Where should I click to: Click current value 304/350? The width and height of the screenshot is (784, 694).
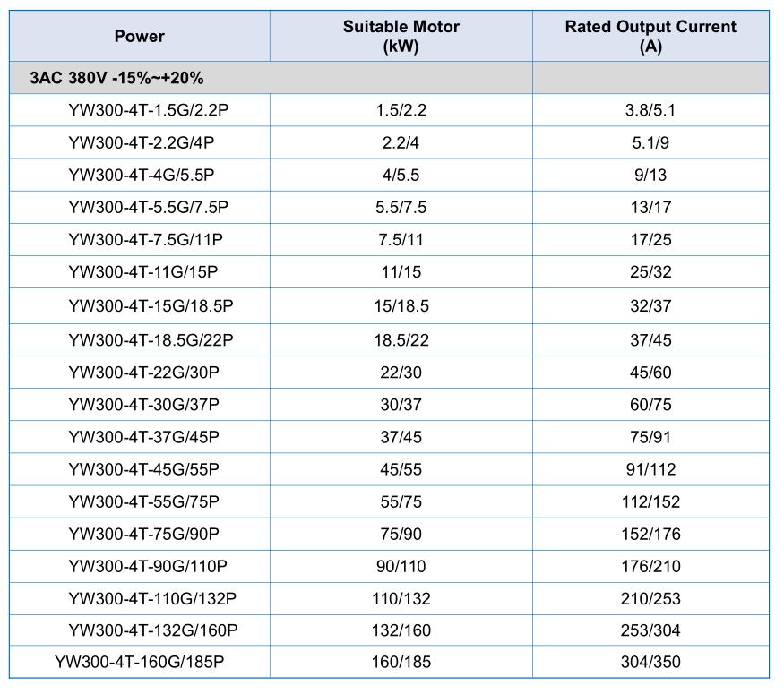(650, 662)
